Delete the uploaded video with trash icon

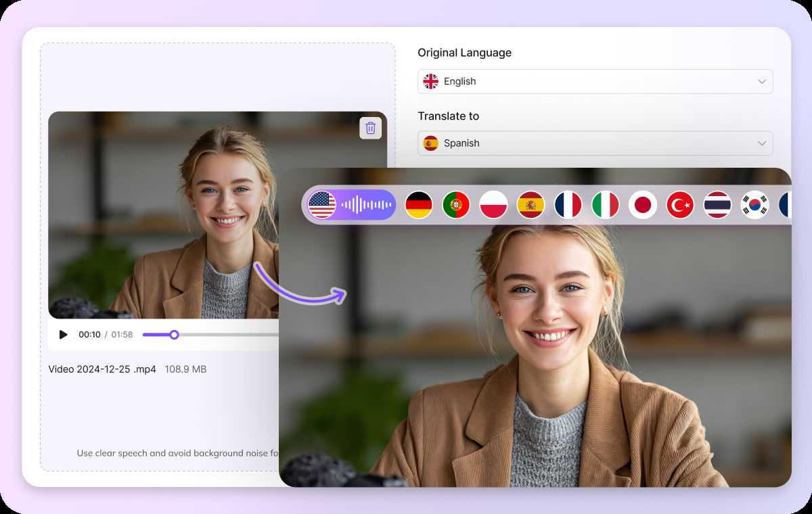point(370,128)
